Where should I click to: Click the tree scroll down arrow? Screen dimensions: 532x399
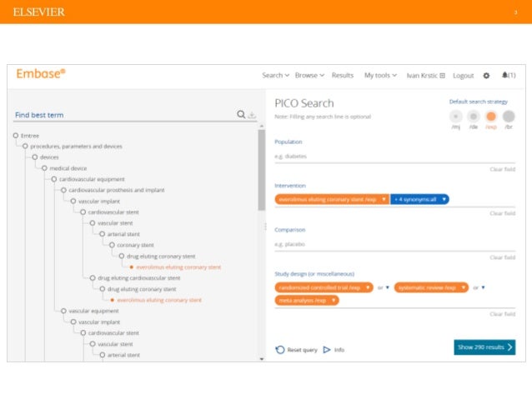tap(262, 359)
